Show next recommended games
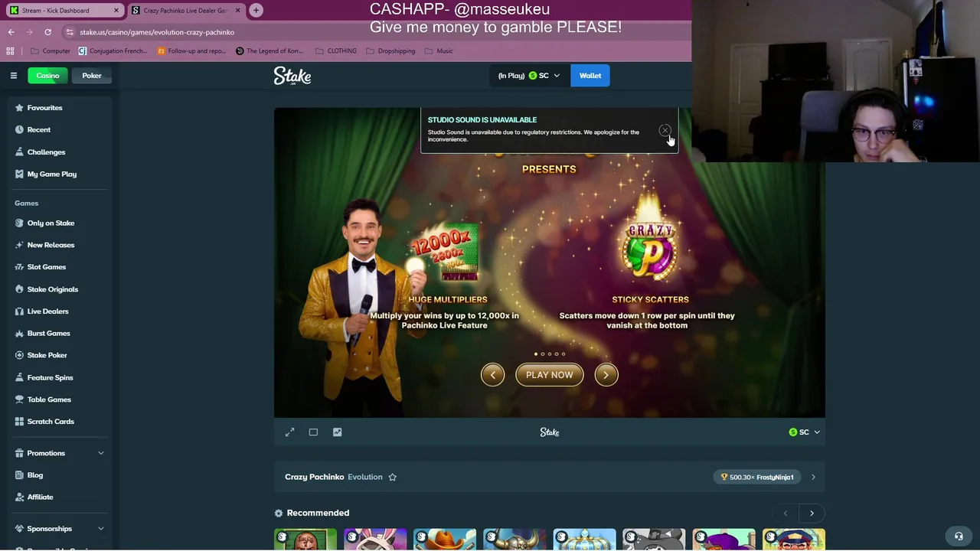 click(812, 514)
